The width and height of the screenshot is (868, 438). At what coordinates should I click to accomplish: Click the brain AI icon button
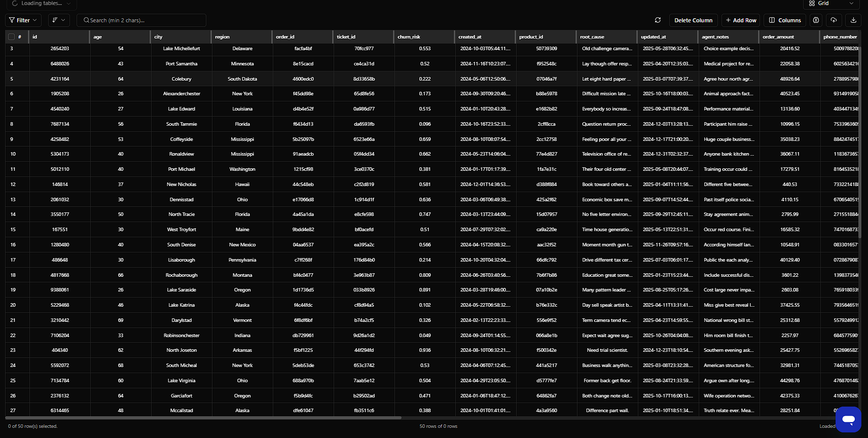pyautogui.click(x=816, y=20)
